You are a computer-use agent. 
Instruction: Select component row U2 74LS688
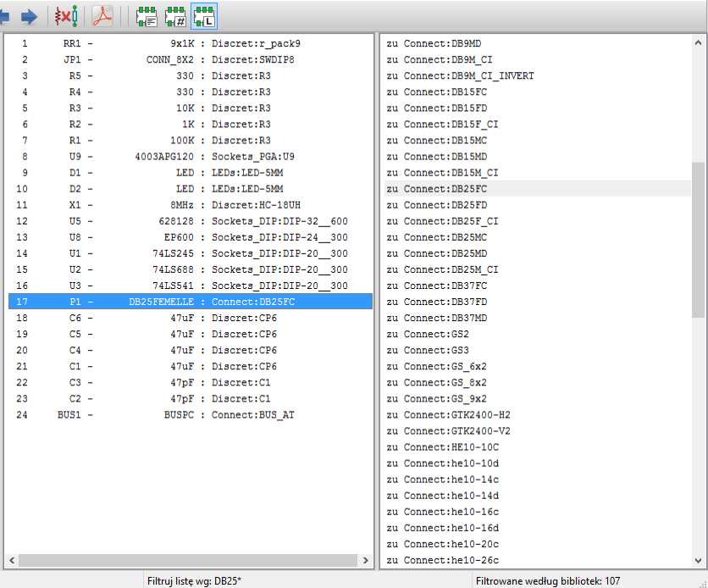coord(191,269)
